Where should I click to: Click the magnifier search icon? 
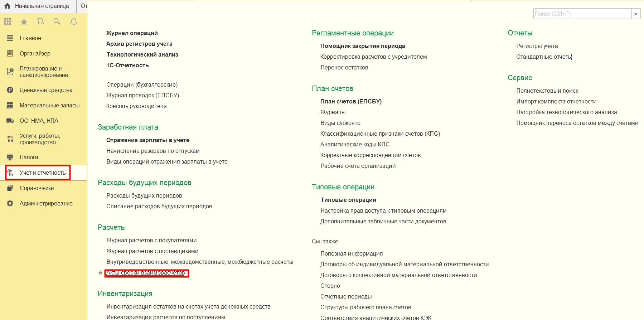click(57, 21)
